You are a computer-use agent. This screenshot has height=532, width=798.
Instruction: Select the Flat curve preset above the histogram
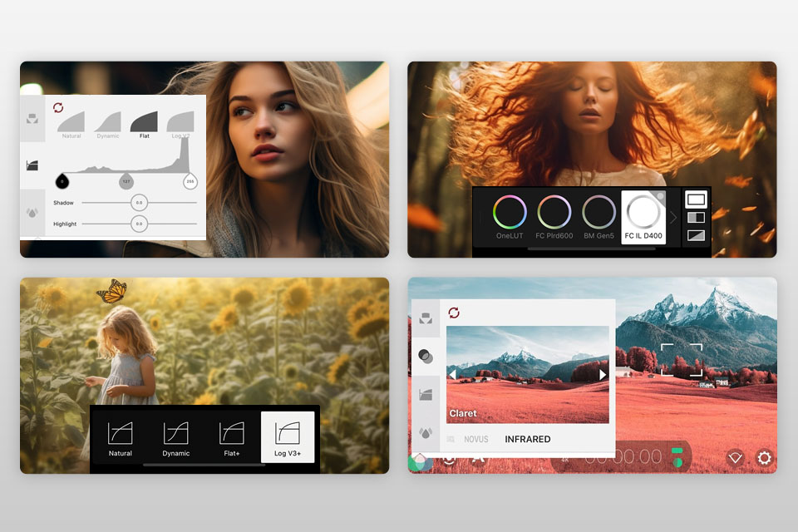coord(144,126)
